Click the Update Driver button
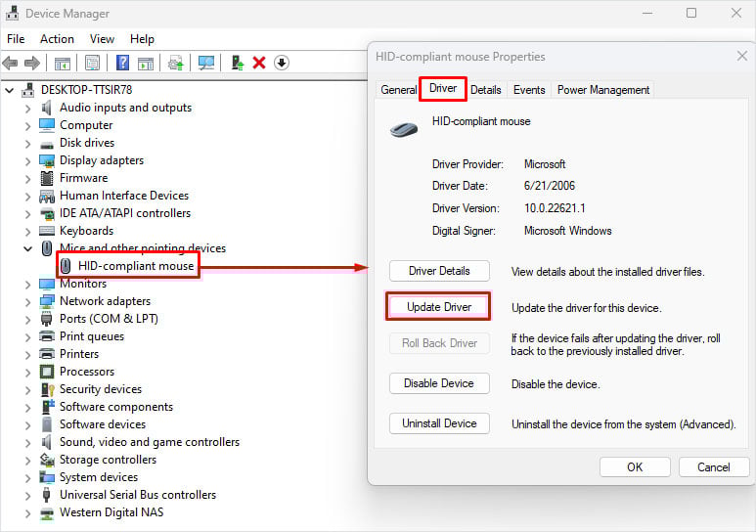The width and height of the screenshot is (756, 532). point(439,307)
